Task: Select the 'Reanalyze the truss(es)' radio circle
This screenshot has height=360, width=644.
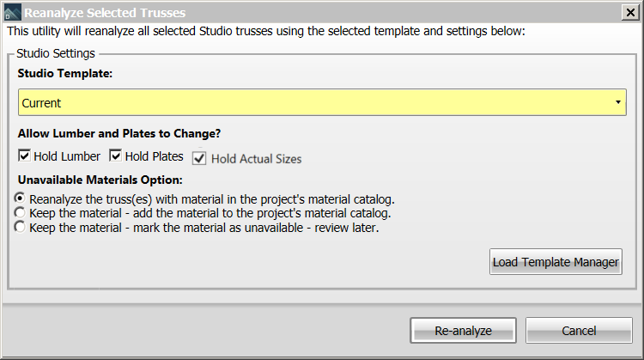Action: click(x=20, y=198)
